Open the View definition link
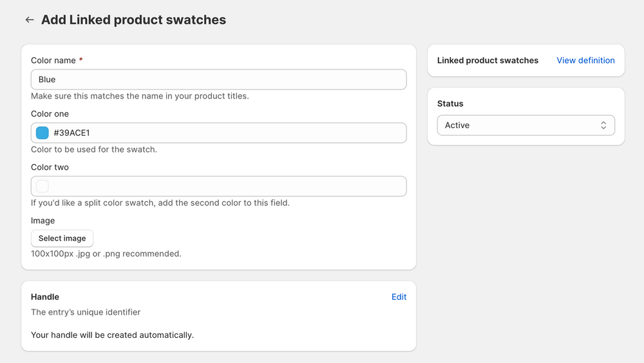 pyautogui.click(x=585, y=60)
